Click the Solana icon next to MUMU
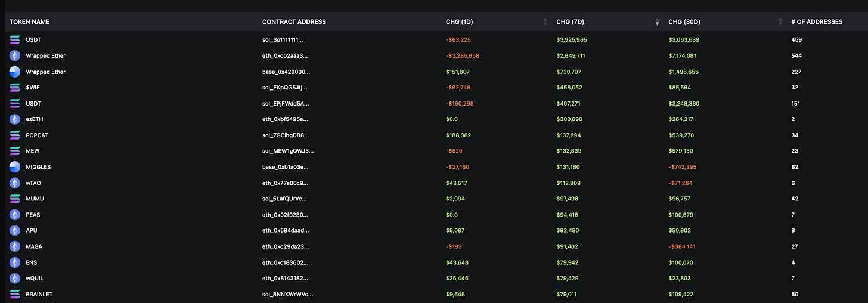Image resolution: width=868 pixels, height=303 pixels. [x=15, y=199]
